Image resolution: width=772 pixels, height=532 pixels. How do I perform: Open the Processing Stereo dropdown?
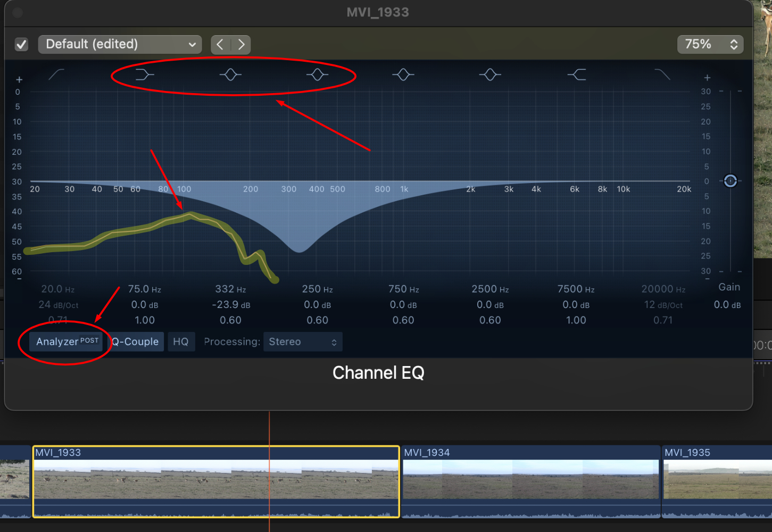(x=302, y=342)
